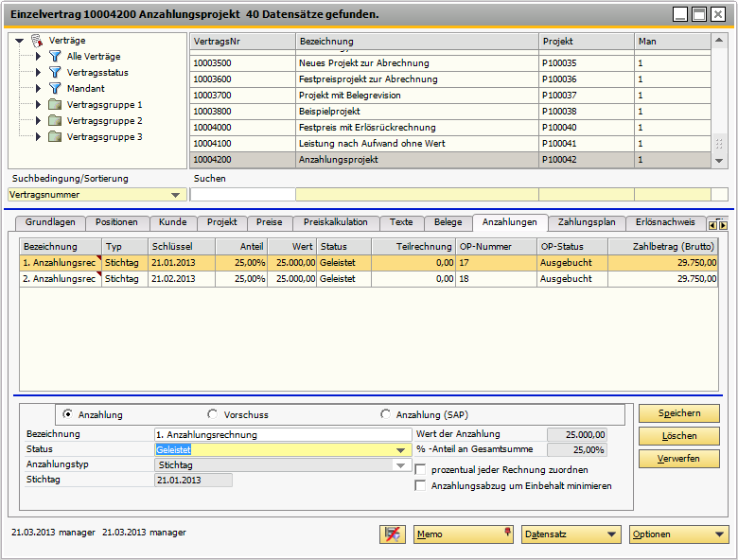Image resolution: width=738 pixels, height=560 pixels.
Task: Click the Vertragsstatus funnel icon
Action: click(x=54, y=73)
